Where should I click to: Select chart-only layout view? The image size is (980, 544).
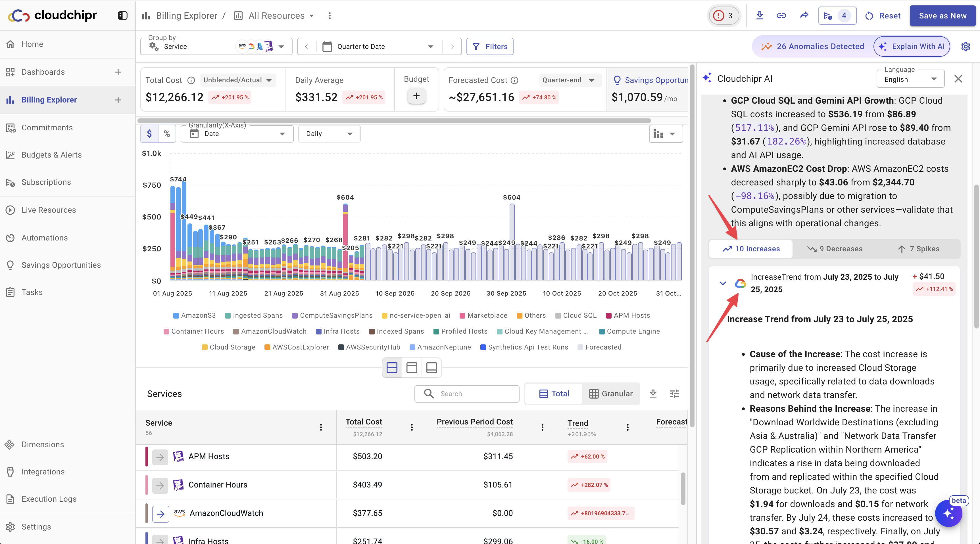pyautogui.click(x=412, y=368)
